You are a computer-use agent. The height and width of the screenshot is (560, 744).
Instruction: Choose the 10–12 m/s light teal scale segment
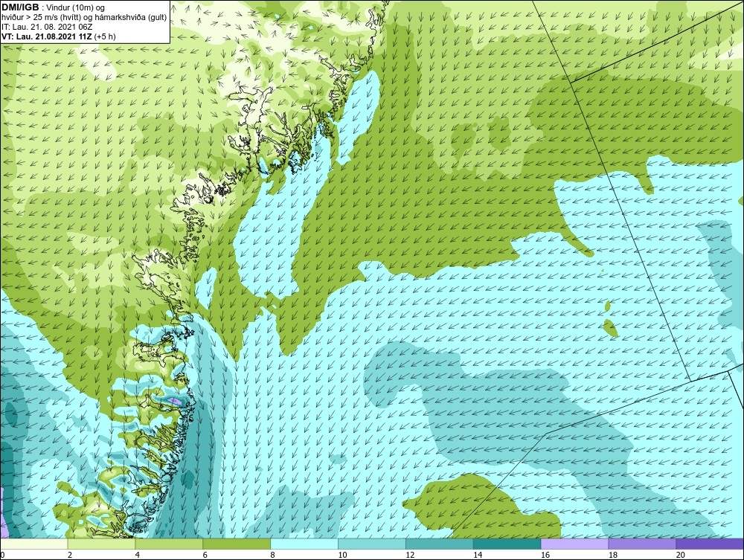(x=372, y=544)
